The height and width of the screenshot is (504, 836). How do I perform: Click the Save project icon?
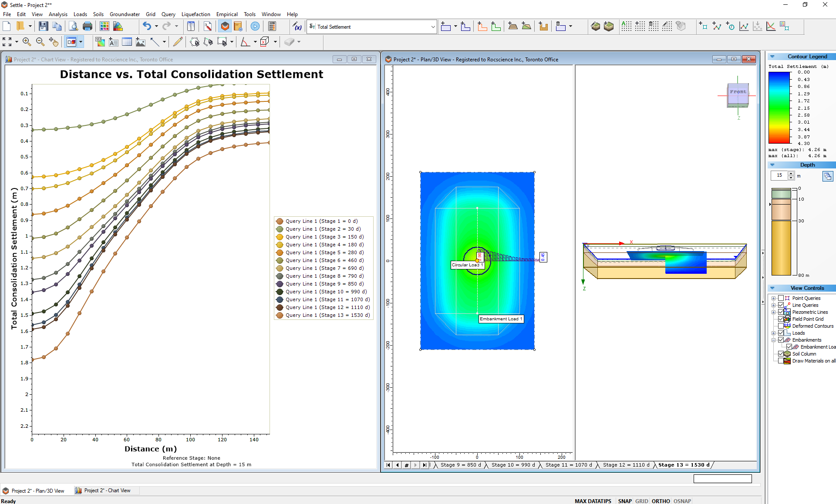[43, 27]
